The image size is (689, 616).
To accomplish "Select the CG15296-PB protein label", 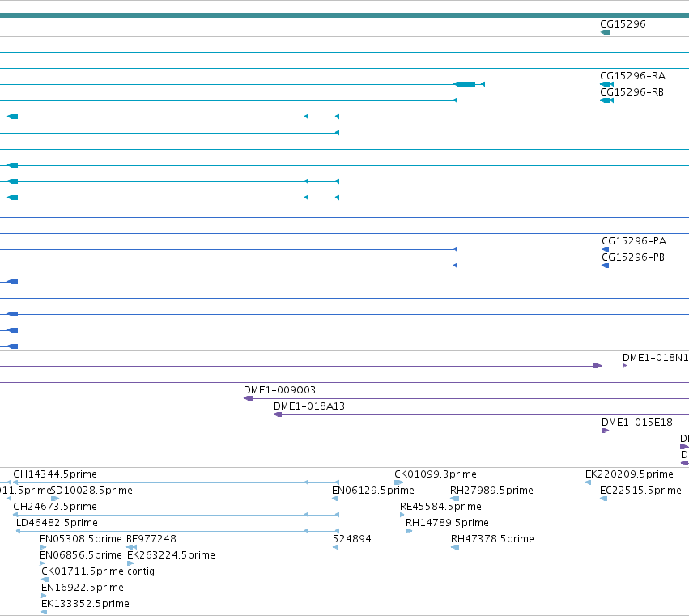I will point(633,257).
